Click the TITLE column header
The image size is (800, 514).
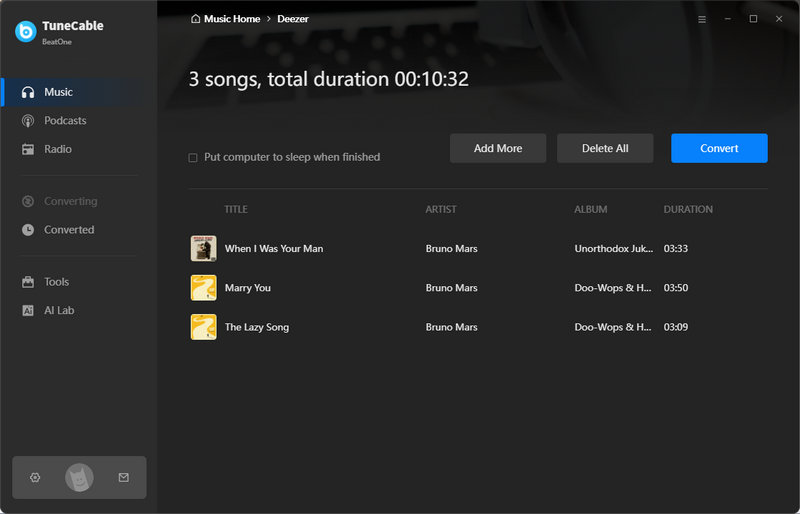click(236, 209)
